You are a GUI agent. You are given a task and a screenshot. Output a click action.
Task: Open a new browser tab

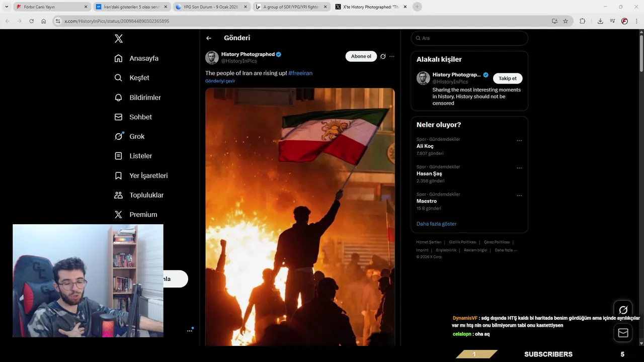click(x=417, y=7)
